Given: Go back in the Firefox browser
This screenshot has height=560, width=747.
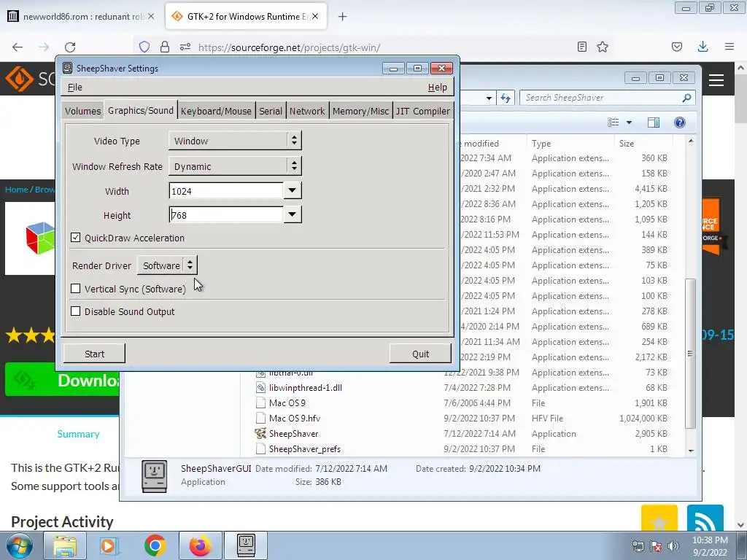Looking at the screenshot, I should tap(18, 47).
